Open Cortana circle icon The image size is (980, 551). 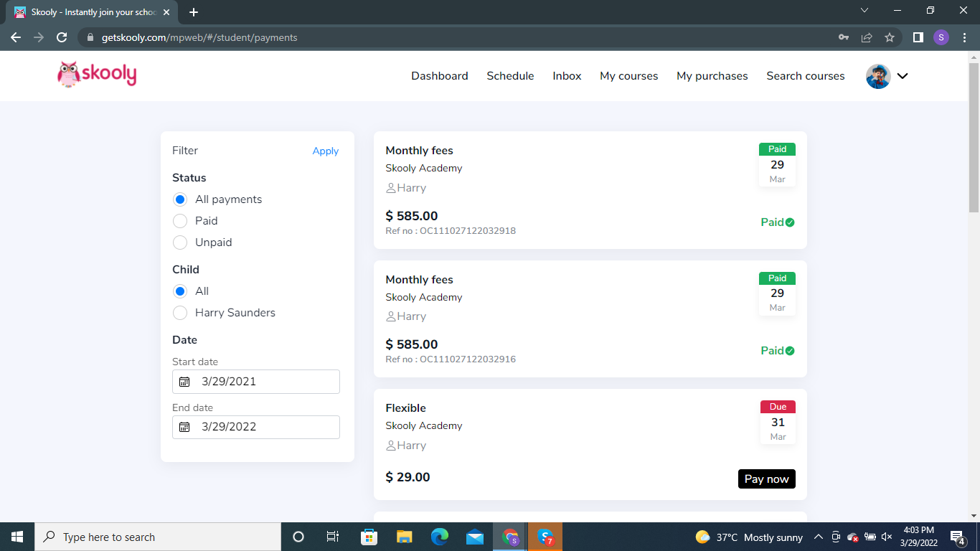[298, 537]
